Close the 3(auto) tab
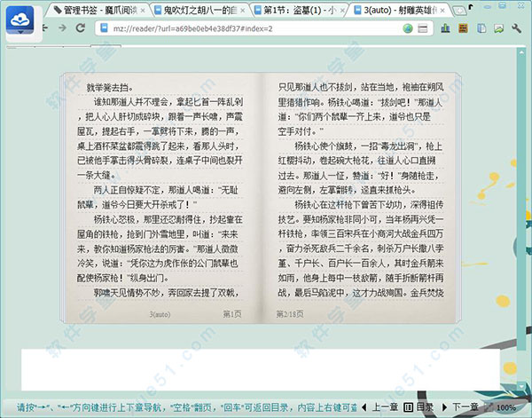This screenshot has width=532, height=418. pyautogui.click(x=442, y=11)
